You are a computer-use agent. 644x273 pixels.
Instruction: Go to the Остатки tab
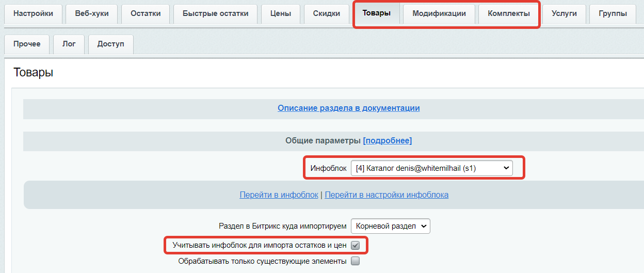coord(146,13)
